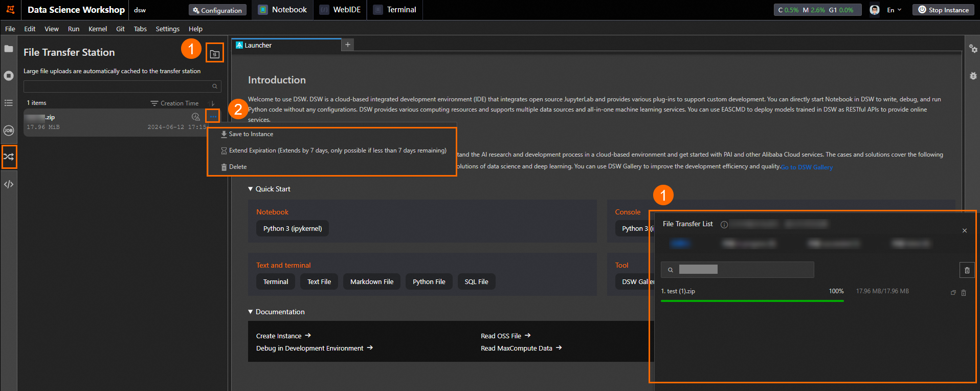Open the Run menu
Image resolution: width=980 pixels, height=391 pixels.
(74, 29)
